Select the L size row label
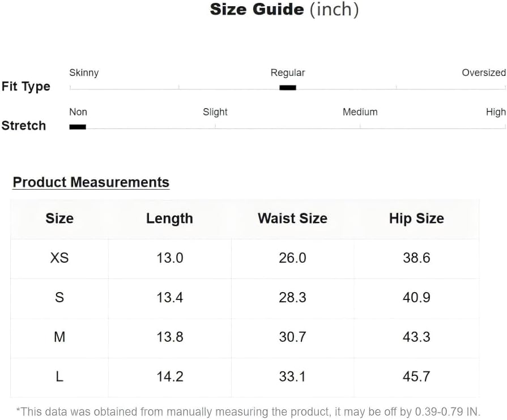507x420 pixels. (59, 376)
